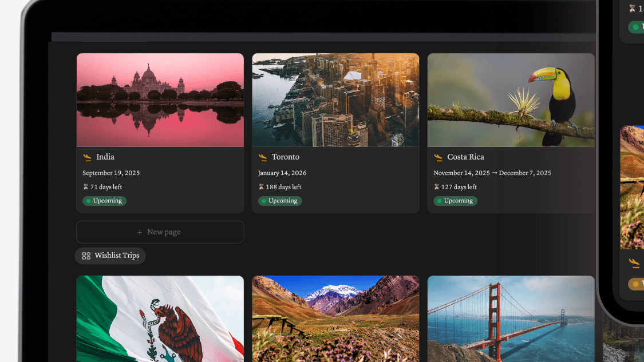Switch to the Wishlist Trips view
The height and width of the screenshot is (362, 644).
[x=110, y=256]
